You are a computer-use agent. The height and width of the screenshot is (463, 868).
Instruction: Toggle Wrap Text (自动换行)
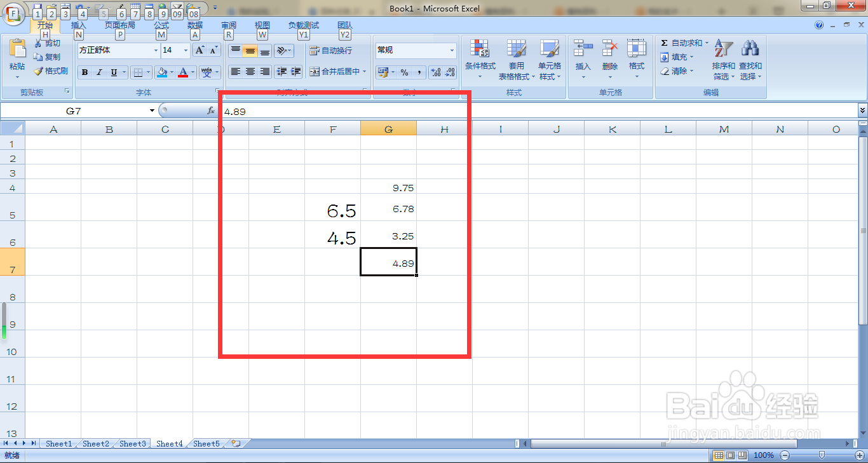[x=330, y=51]
